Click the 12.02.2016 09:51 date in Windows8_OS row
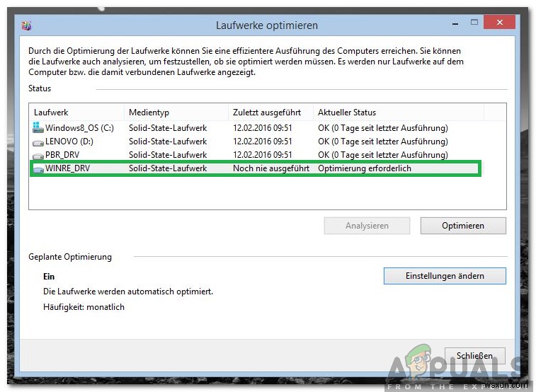Viewport: 536px width, 392px height. click(263, 128)
